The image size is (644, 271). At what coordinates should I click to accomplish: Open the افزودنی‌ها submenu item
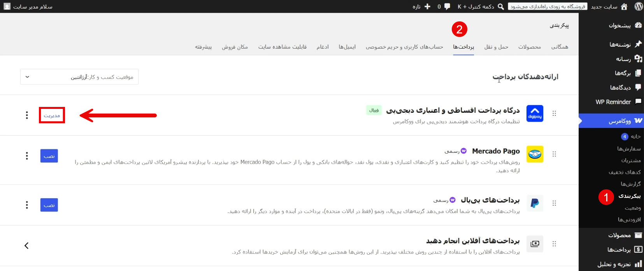629,220
